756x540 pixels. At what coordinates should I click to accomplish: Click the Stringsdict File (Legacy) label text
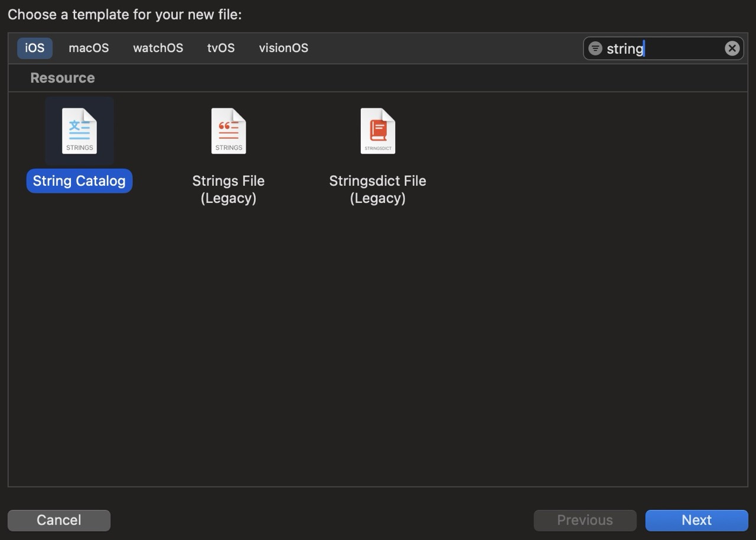[x=378, y=189]
